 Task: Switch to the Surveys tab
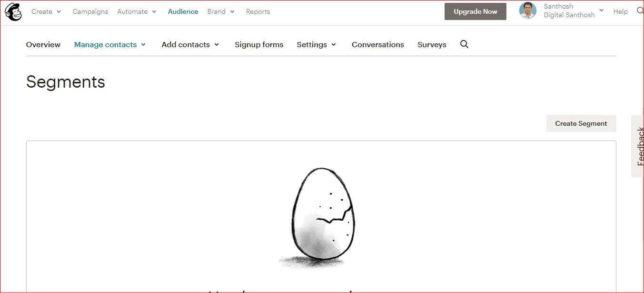[432, 45]
